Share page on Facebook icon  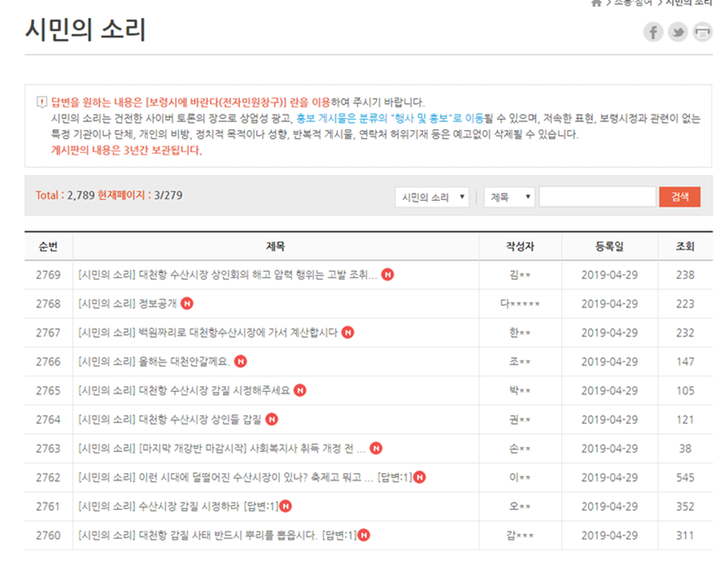(x=653, y=32)
